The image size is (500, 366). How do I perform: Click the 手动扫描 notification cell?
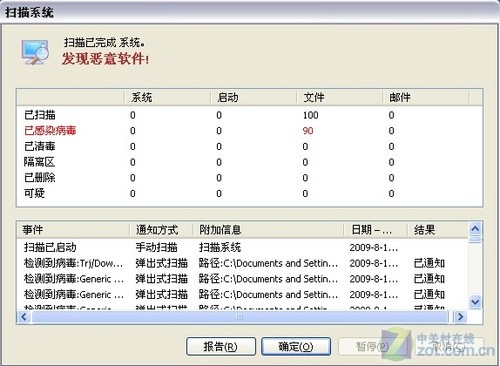click(x=156, y=248)
